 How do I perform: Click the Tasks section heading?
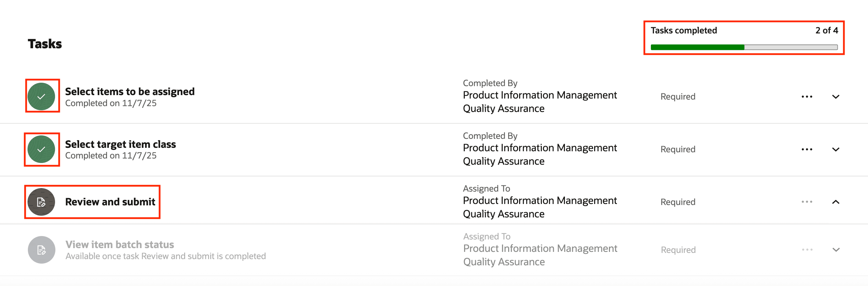tap(45, 44)
